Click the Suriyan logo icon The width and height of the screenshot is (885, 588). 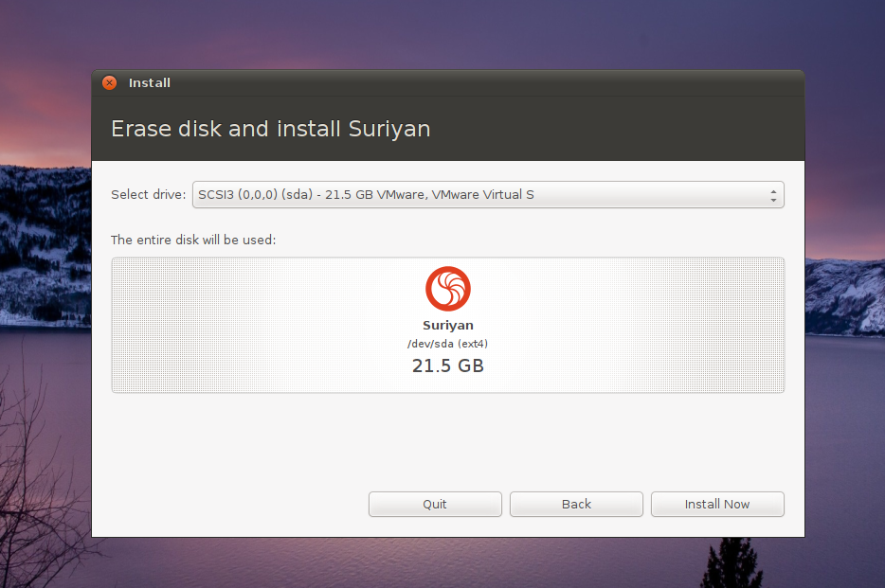448,289
